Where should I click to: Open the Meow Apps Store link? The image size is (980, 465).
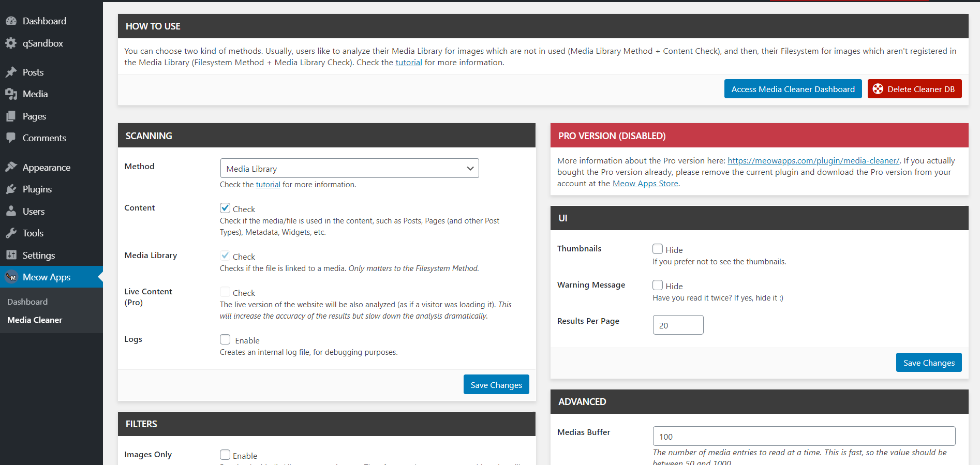[x=645, y=184]
